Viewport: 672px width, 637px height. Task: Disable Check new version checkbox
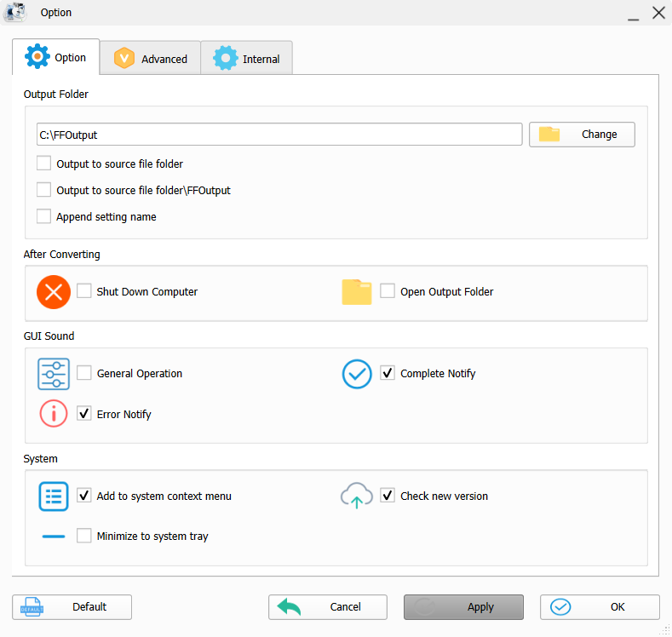[388, 495]
